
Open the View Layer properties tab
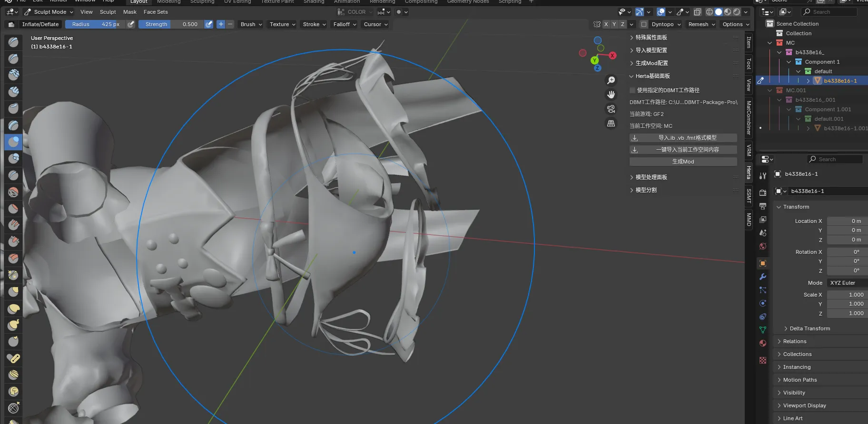pyautogui.click(x=763, y=219)
